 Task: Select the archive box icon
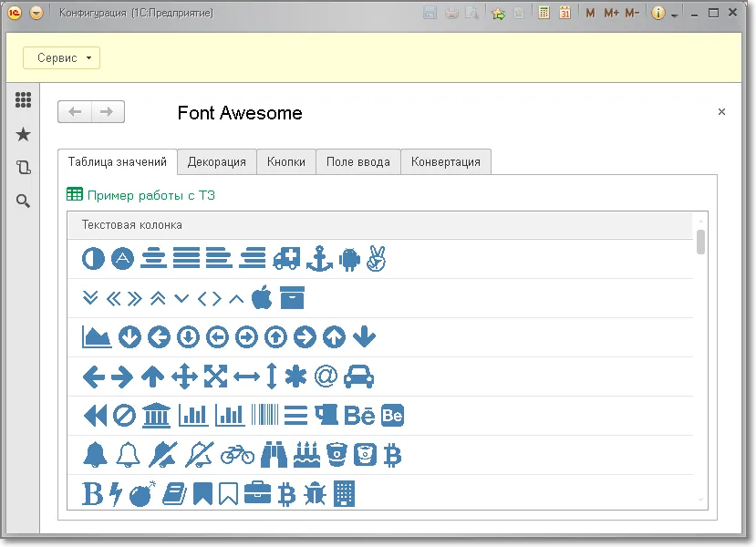(x=292, y=298)
